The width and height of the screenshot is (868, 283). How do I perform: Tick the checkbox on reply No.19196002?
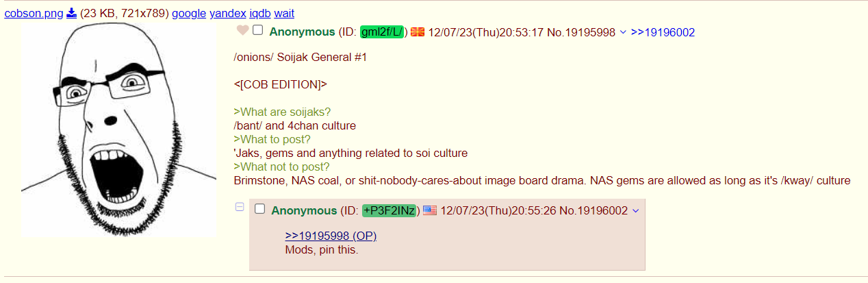point(260,209)
